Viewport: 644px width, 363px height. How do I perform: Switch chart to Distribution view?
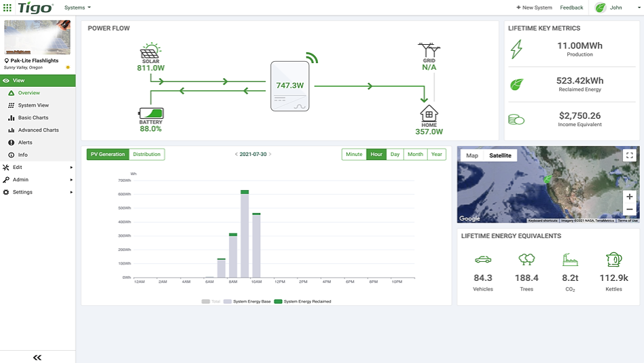click(x=147, y=155)
